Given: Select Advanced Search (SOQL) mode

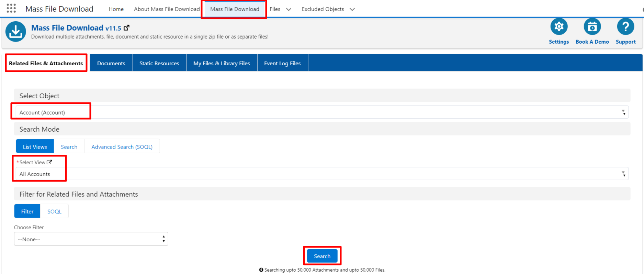Looking at the screenshot, I should 122,147.
